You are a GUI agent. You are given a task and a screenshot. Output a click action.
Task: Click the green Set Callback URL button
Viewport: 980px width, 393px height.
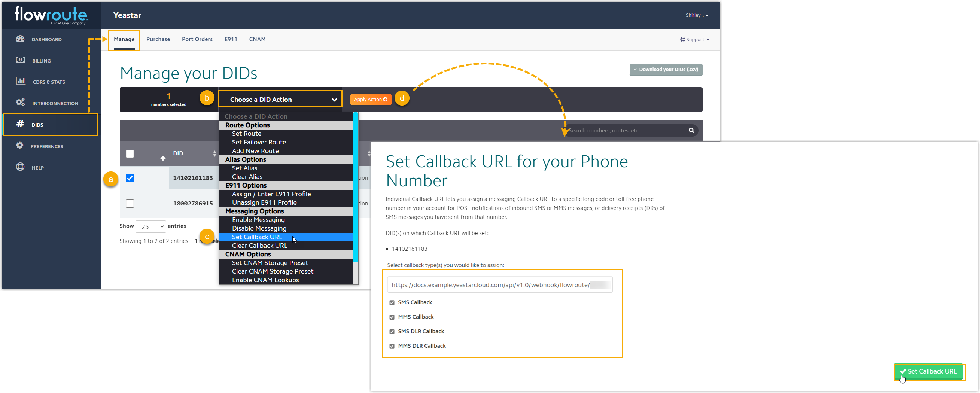pyautogui.click(x=928, y=371)
